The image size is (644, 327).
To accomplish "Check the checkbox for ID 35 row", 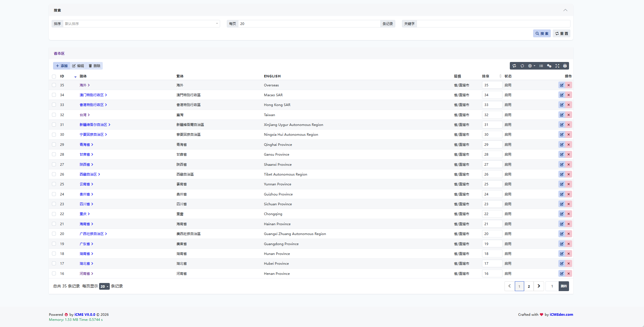I will [x=54, y=85].
